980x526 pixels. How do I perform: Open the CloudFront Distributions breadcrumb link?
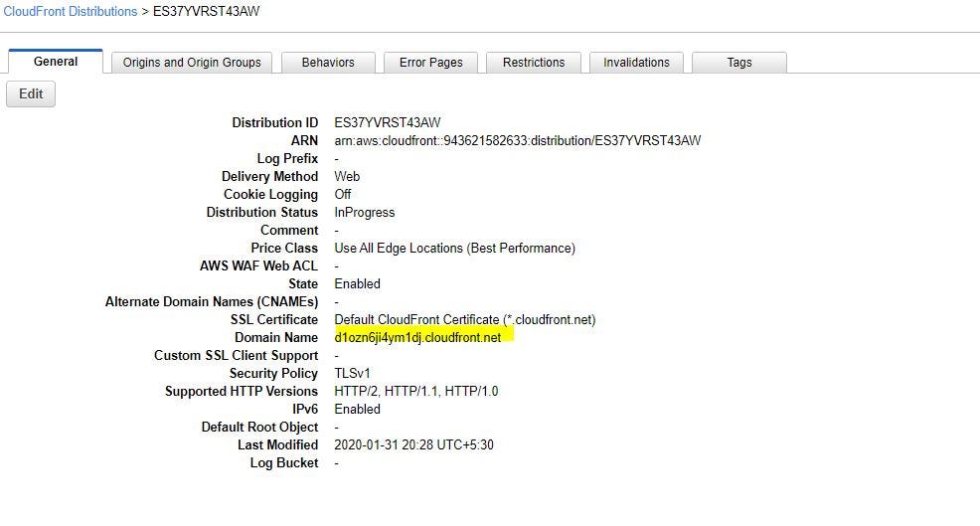pos(70,11)
